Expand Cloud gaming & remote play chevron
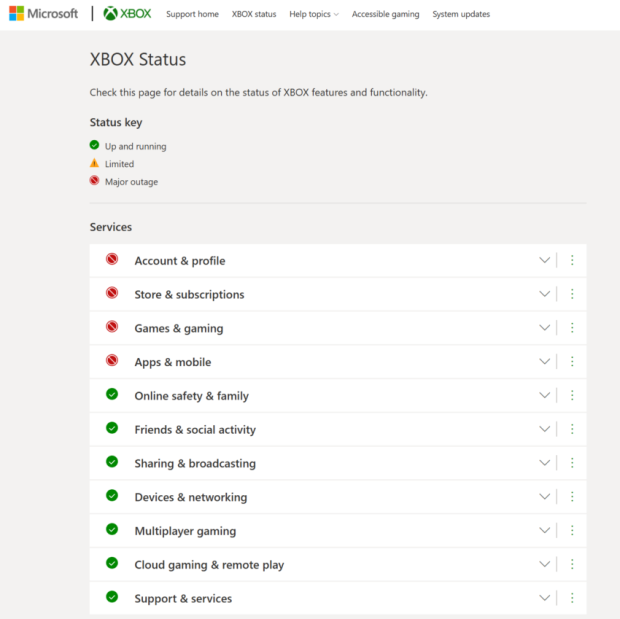 544,564
